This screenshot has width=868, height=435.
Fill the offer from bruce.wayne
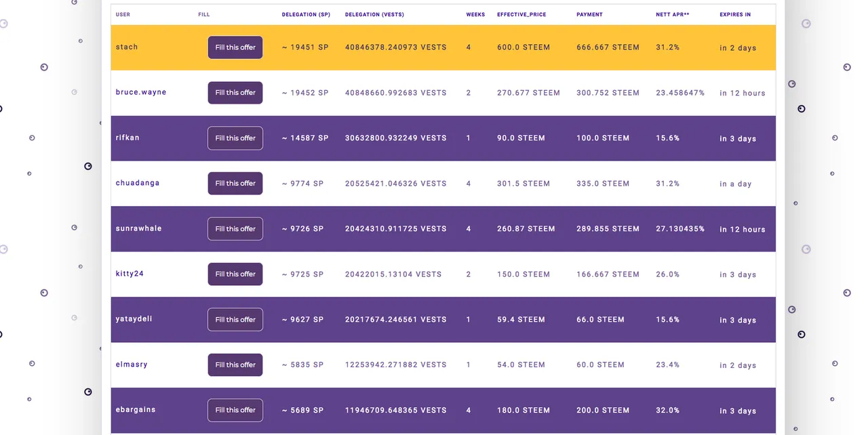pos(235,93)
